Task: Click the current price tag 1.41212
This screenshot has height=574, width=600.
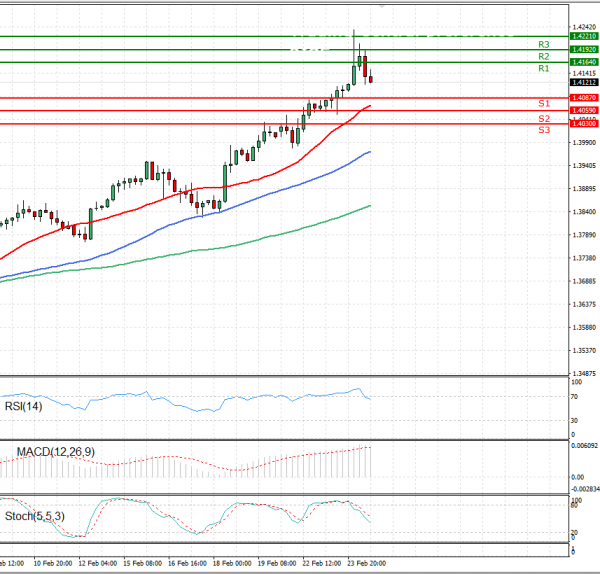Action: coord(584,82)
